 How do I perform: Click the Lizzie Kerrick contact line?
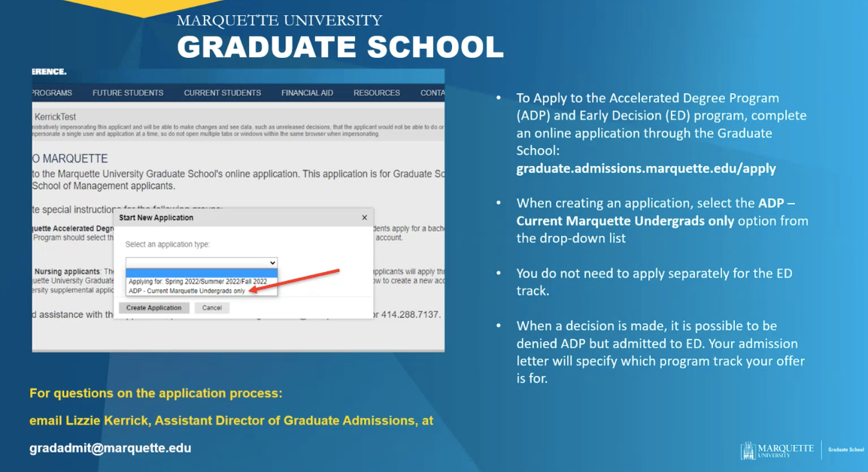pyautogui.click(x=232, y=421)
